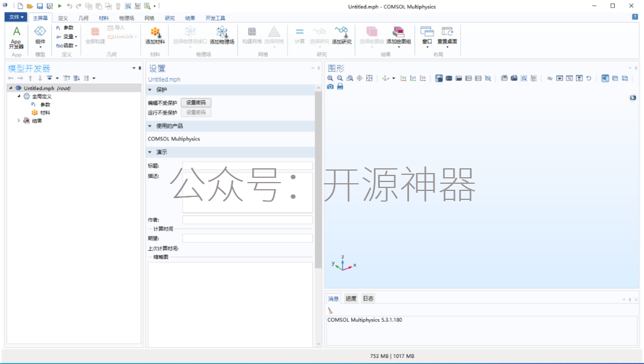
Task: Click 设置密码 for 编辑不受保护
Action: [x=196, y=103]
